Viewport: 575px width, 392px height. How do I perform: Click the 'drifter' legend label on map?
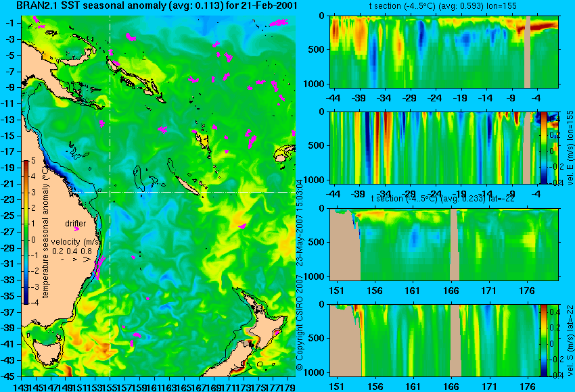pyautogui.click(x=76, y=224)
